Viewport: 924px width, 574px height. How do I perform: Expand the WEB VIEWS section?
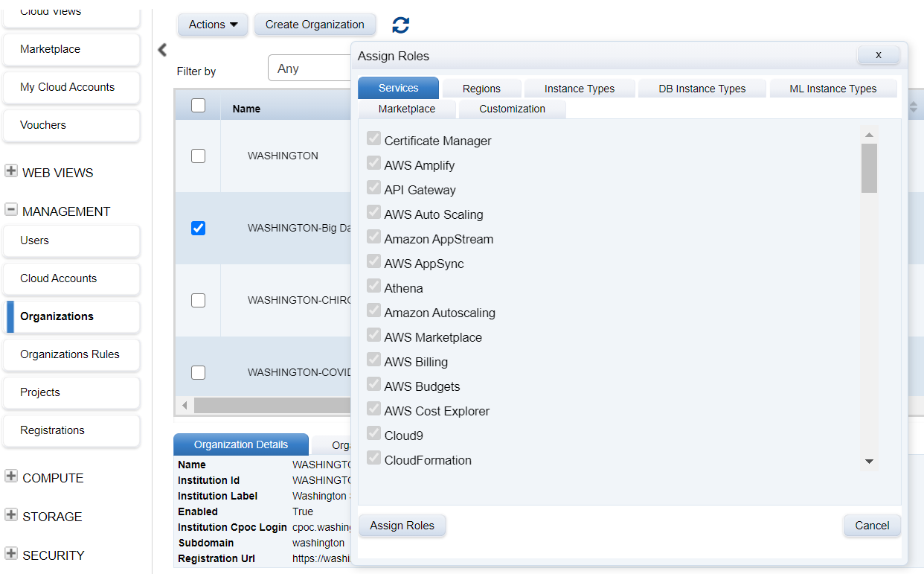click(11, 171)
